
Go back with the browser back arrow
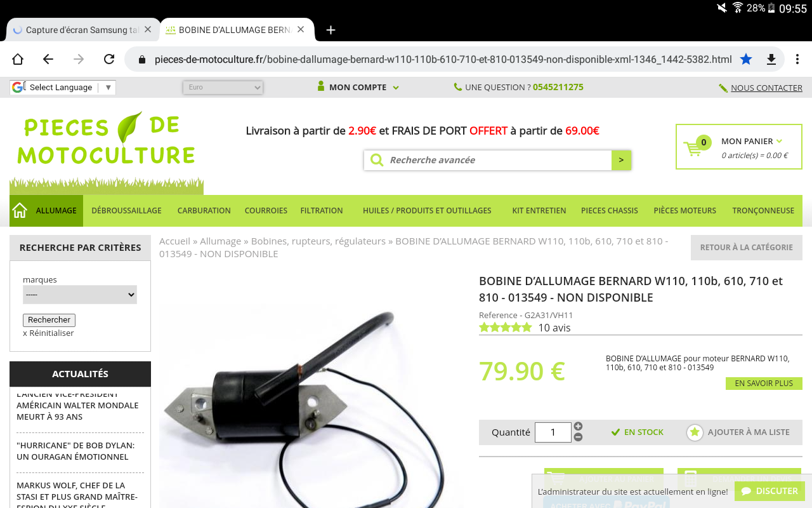(x=48, y=59)
